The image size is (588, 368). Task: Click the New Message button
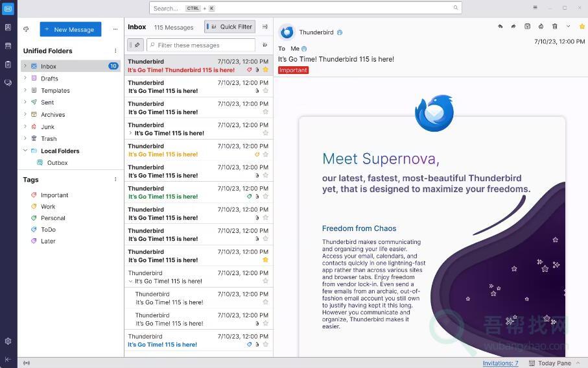(x=70, y=29)
